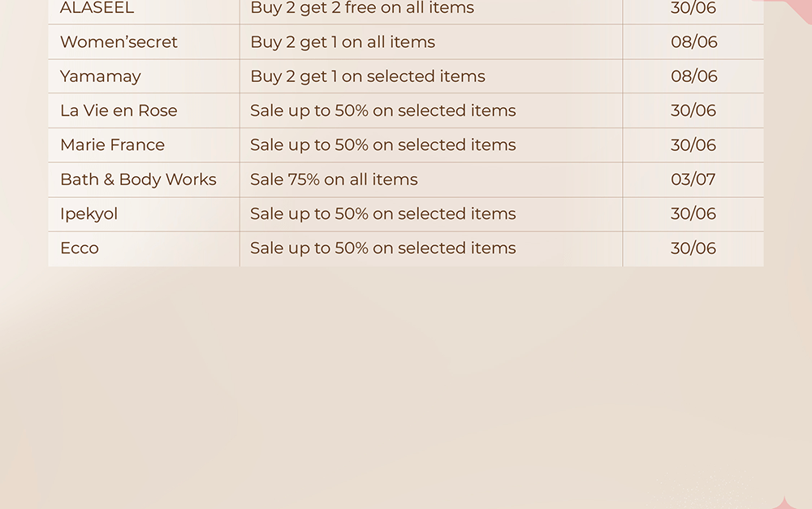Click the Ecco 30/06 end date
812x509 pixels.
point(693,248)
